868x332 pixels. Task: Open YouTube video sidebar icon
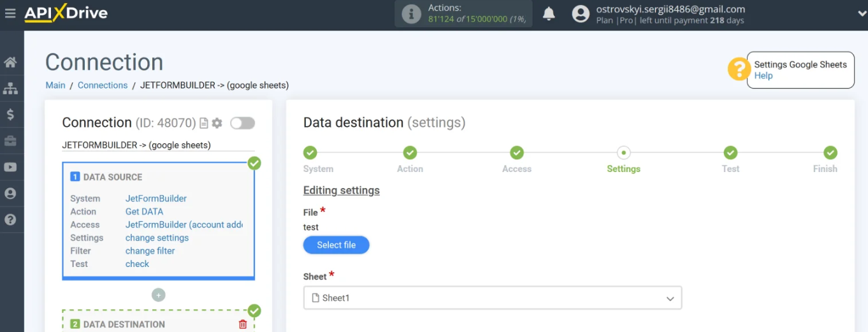coord(10,167)
